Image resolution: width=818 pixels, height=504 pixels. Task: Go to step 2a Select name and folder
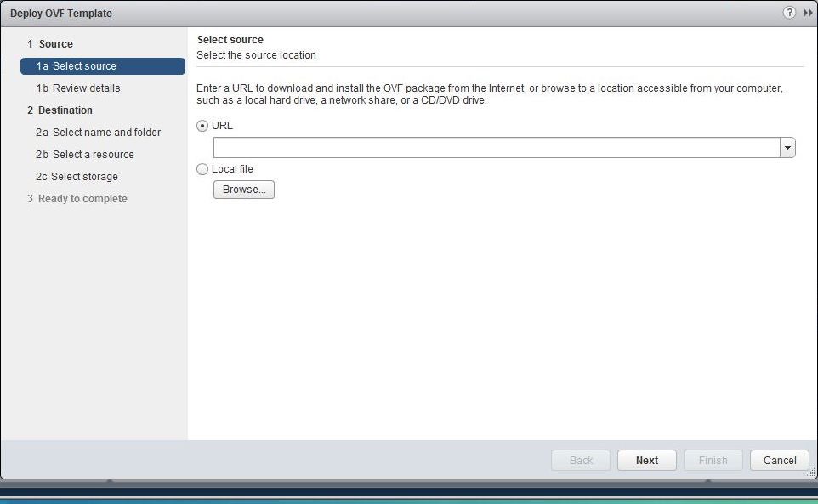pyautogui.click(x=98, y=133)
